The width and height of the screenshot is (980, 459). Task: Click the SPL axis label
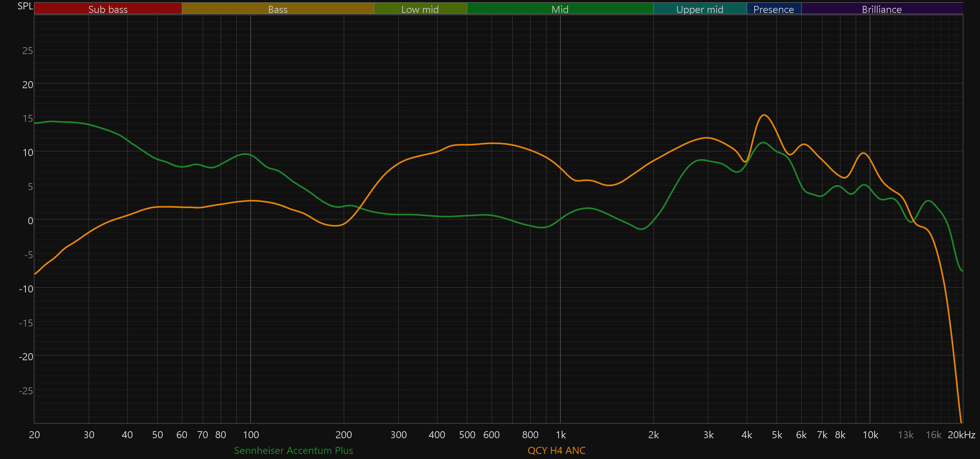(25, 6)
